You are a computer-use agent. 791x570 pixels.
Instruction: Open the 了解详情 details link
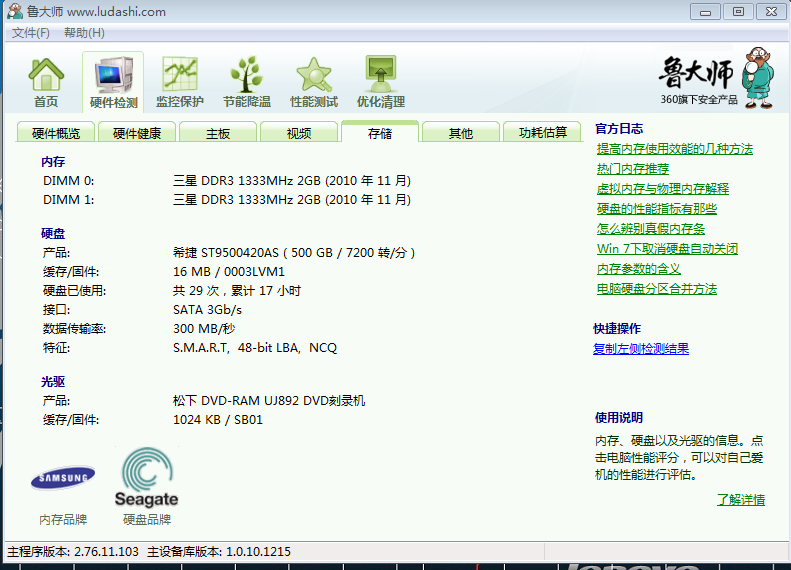click(740, 500)
